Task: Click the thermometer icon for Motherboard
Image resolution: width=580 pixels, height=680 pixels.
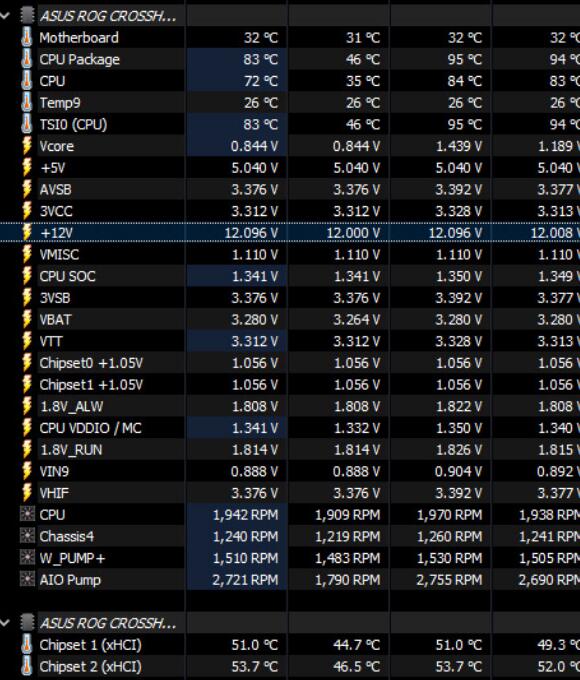Action: pos(26,37)
